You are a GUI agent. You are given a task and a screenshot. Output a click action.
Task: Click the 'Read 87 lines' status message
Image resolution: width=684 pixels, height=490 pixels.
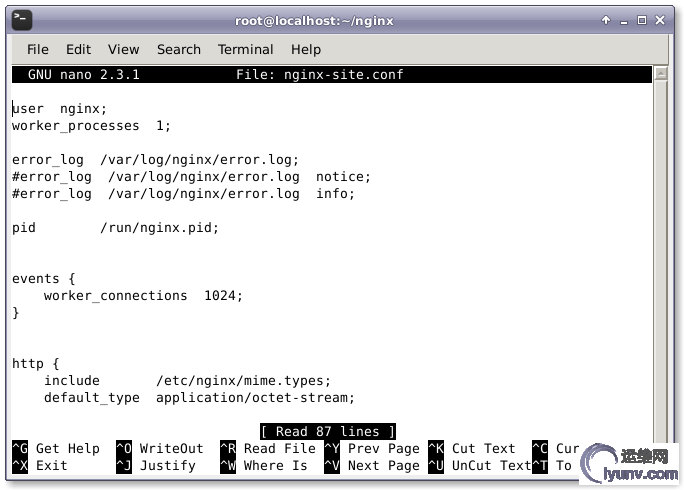[x=328, y=432]
